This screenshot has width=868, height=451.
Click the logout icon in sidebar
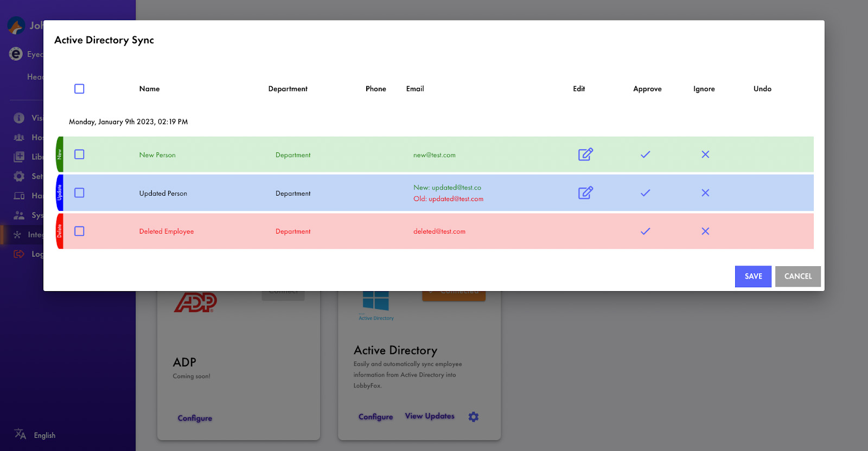[19, 254]
